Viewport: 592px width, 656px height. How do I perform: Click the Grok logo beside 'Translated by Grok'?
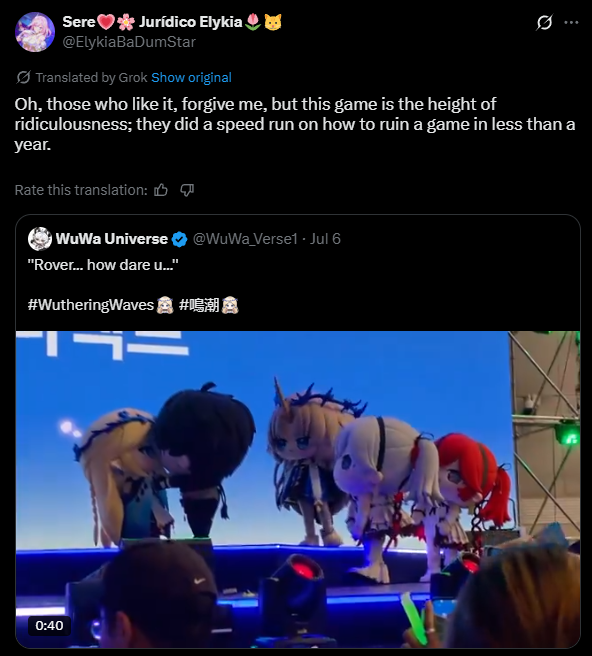click(23, 77)
